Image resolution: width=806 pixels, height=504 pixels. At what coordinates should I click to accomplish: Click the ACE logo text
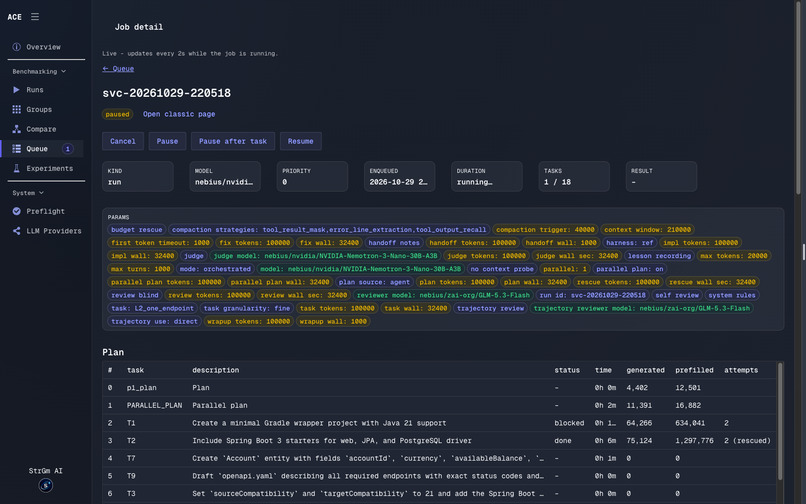[x=14, y=17]
